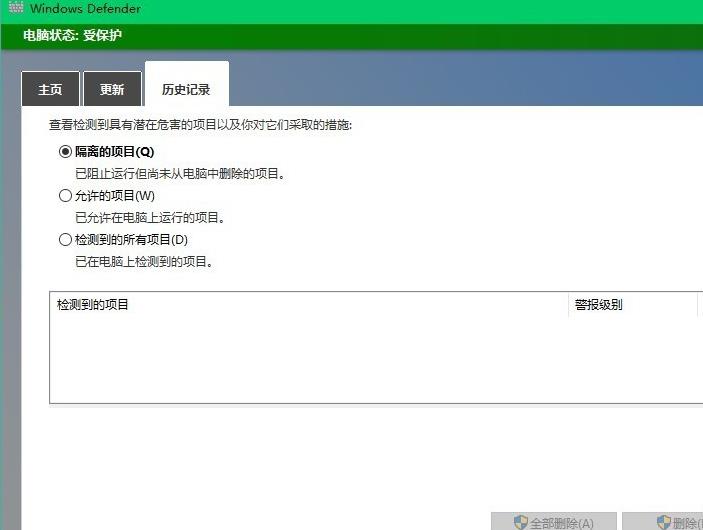
Task: Switch to the 主页 tab
Action: coord(50,89)
